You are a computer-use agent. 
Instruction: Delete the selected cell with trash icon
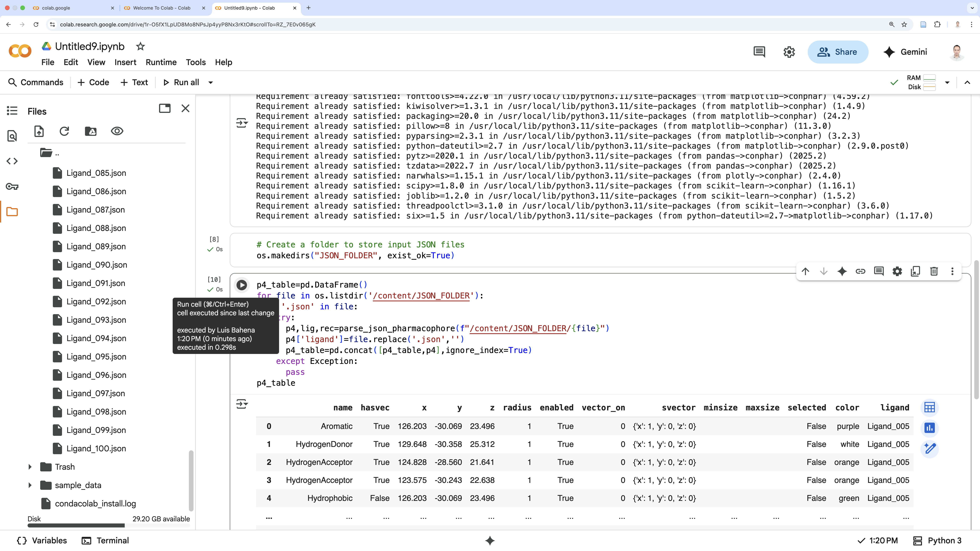point(934,271)
